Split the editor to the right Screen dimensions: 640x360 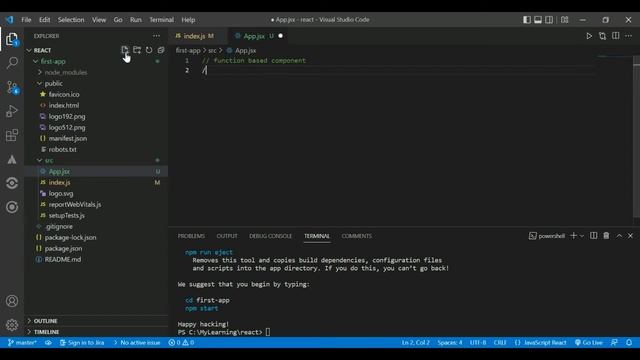click(x=616, y=36)
